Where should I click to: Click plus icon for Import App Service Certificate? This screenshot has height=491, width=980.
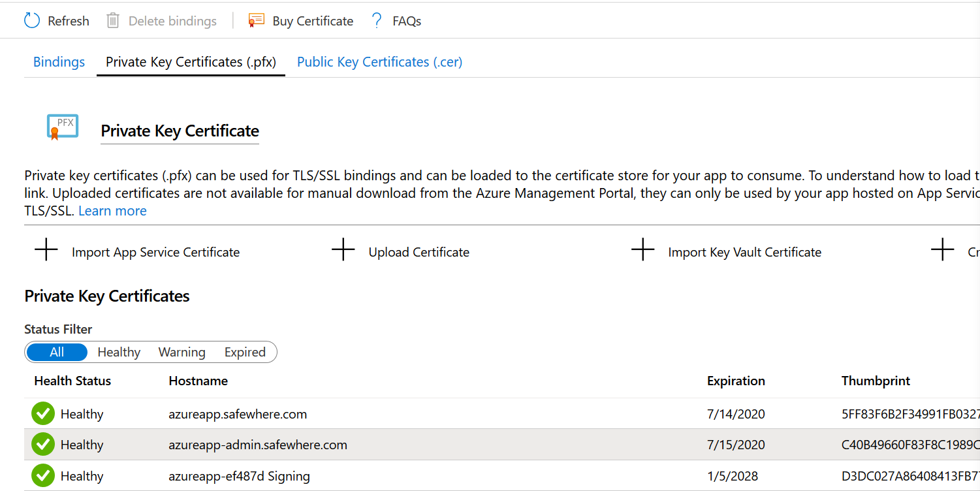tap(46, 249)
